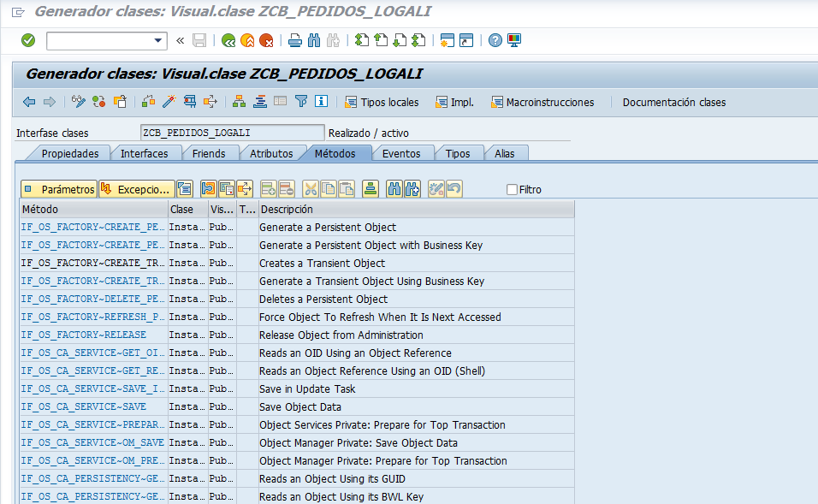Click the blue information 'i' icon
Screen dimensions: 818x504
322,101
